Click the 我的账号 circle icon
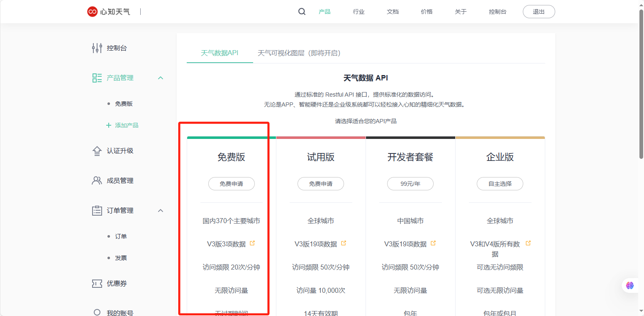Screen dimensions: 644x316 click(x=97, y=312)
